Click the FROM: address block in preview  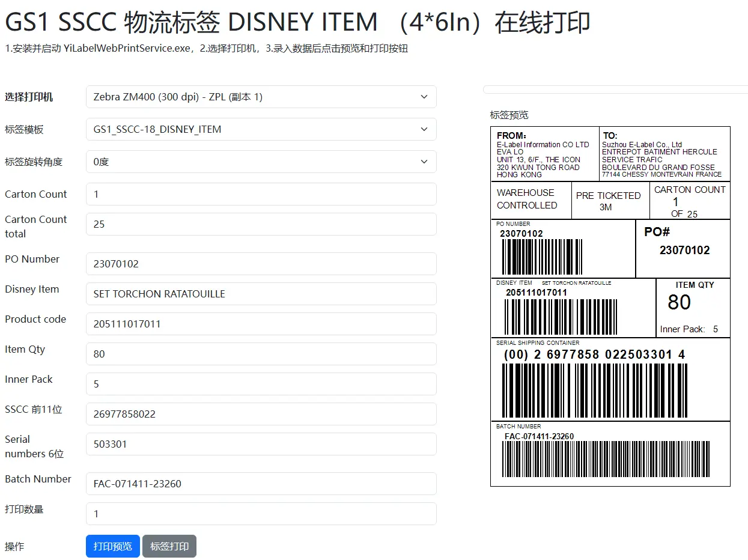(x=543, y=155)
